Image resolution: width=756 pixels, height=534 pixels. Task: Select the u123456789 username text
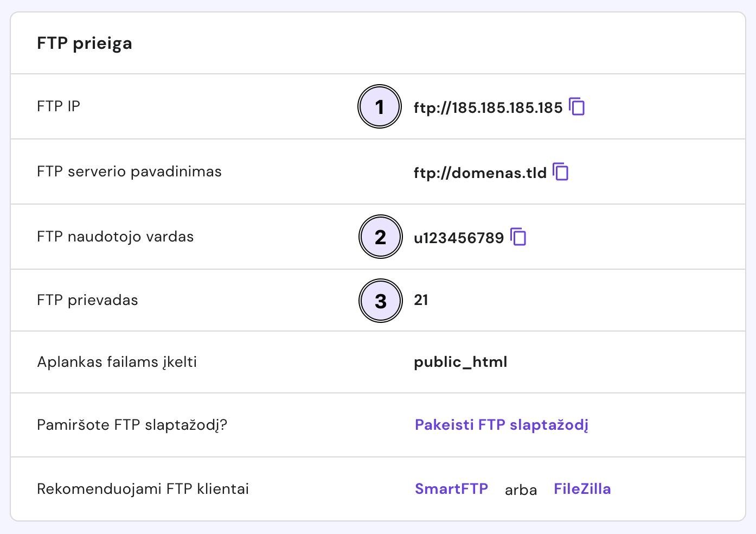coord(459,238)
